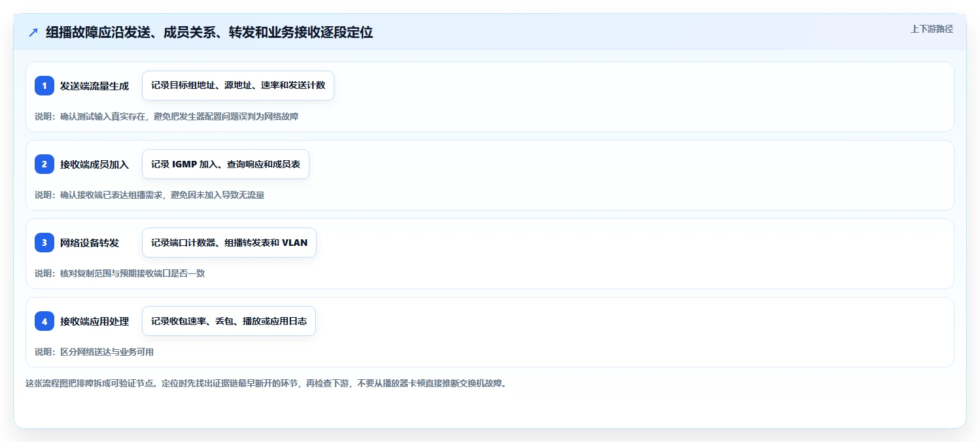Select the 发送端流量生成 step title
This screenshot has width=980, height=442.
click(94, 86)
